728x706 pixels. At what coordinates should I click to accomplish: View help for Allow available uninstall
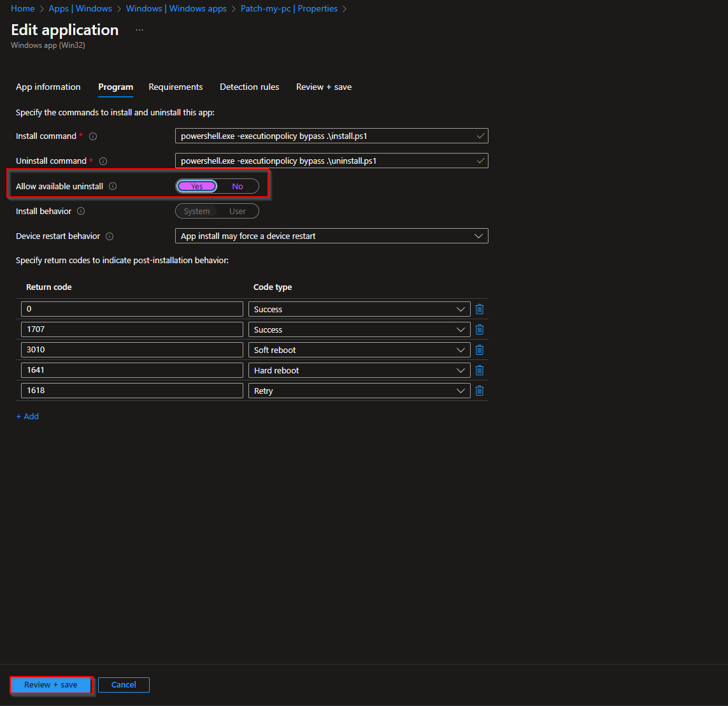(112, 186)
